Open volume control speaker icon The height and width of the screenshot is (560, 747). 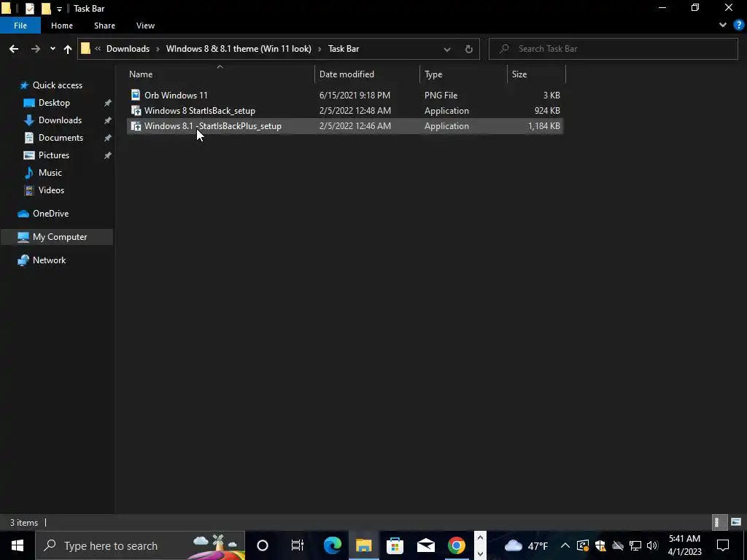(x=652, y=545)
